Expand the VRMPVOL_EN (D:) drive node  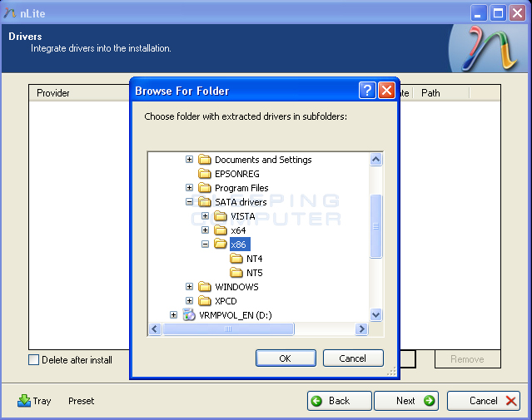pos(173,315)
